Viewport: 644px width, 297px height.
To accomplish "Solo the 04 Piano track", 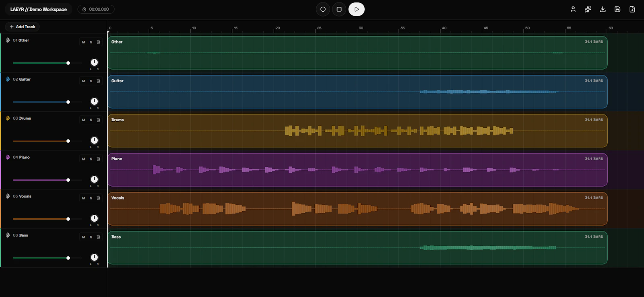I will [x=91, y=159].
